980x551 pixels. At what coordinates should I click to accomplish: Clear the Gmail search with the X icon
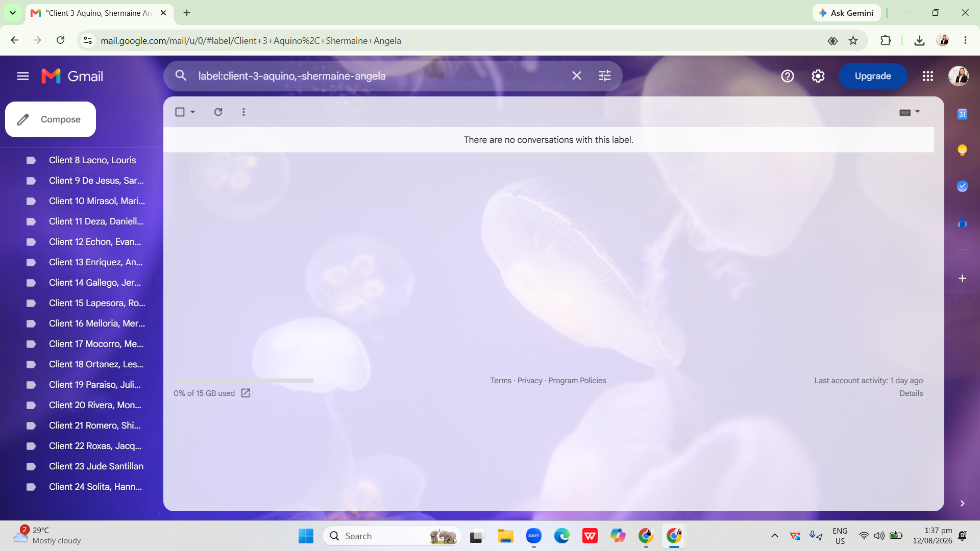pos(577,76)
